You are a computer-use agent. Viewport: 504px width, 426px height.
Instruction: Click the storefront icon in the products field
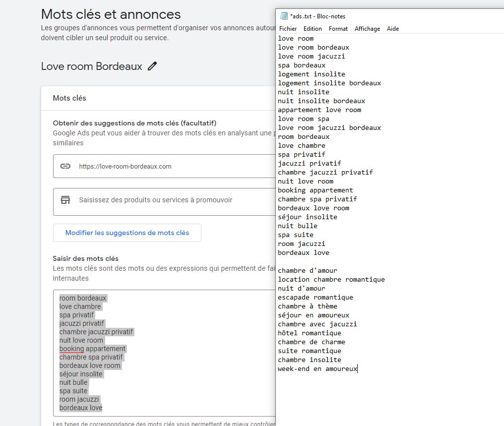coord(65,200)
